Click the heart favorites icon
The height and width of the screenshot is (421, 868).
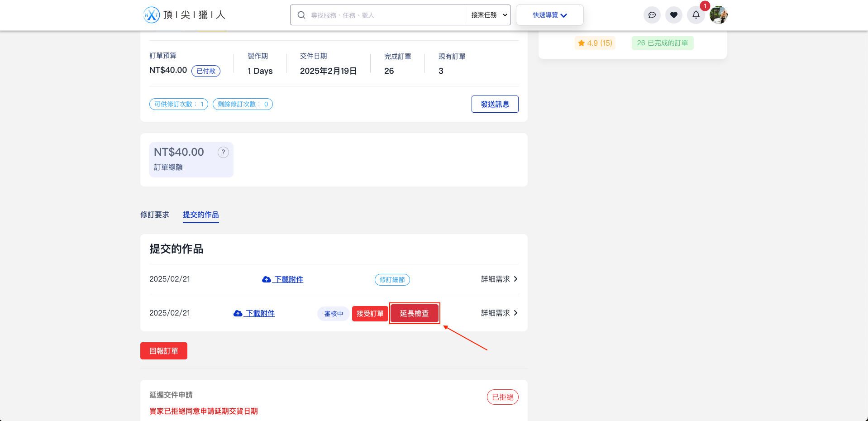(674, 15)
